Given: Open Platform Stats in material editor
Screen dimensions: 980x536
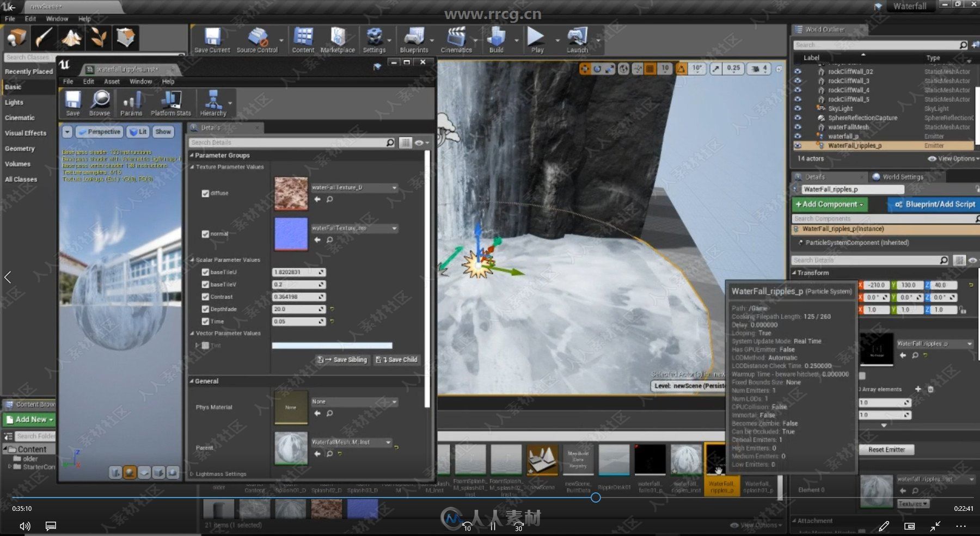Looking at the screenshot, I should [171, 103].
